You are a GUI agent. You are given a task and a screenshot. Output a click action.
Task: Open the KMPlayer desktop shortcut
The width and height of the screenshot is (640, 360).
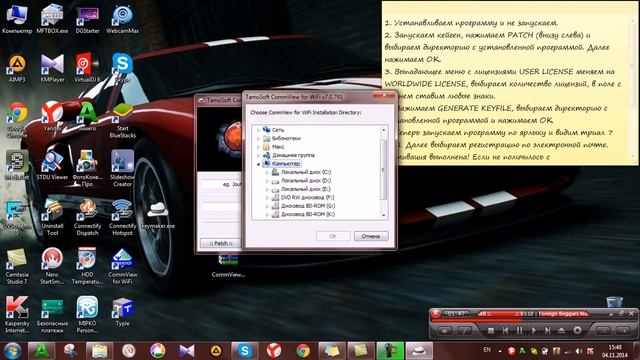coord(52,67)
